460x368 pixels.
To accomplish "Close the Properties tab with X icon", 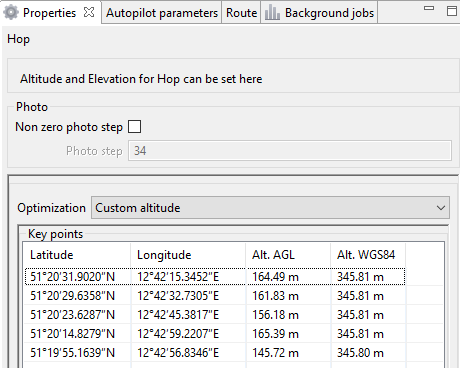I will 89,12.
